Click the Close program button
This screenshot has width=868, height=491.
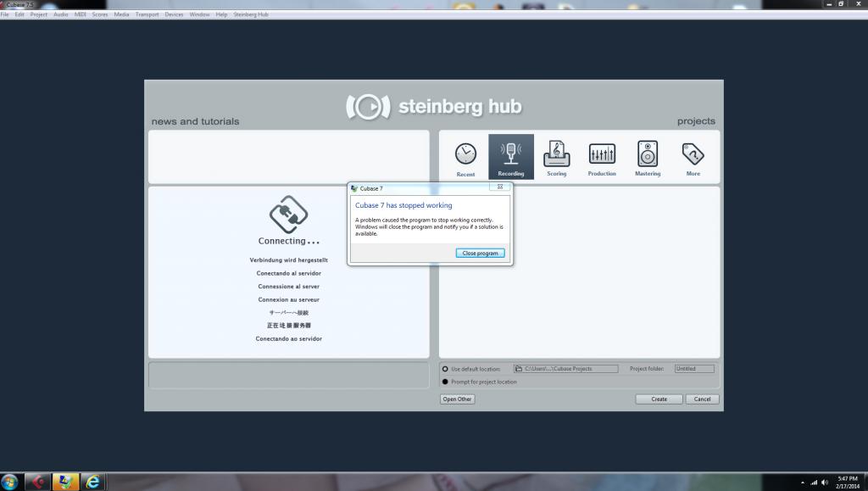point(480,253)
